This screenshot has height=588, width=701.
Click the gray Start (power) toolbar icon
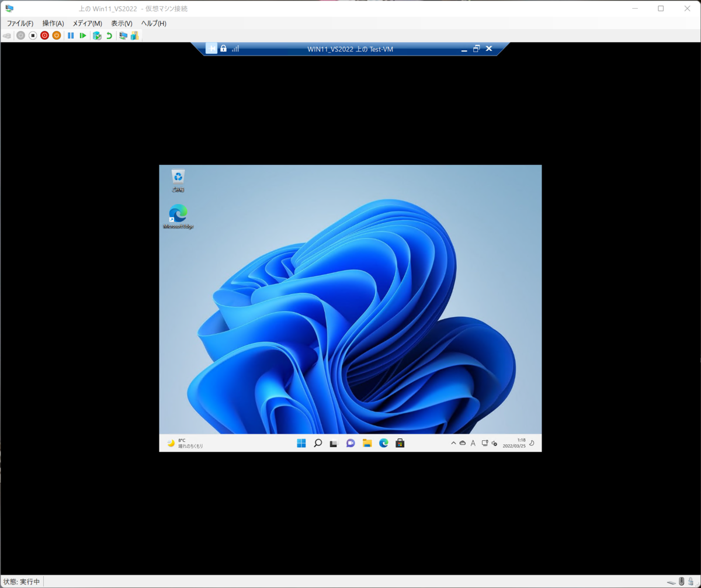tap(20, 36)
